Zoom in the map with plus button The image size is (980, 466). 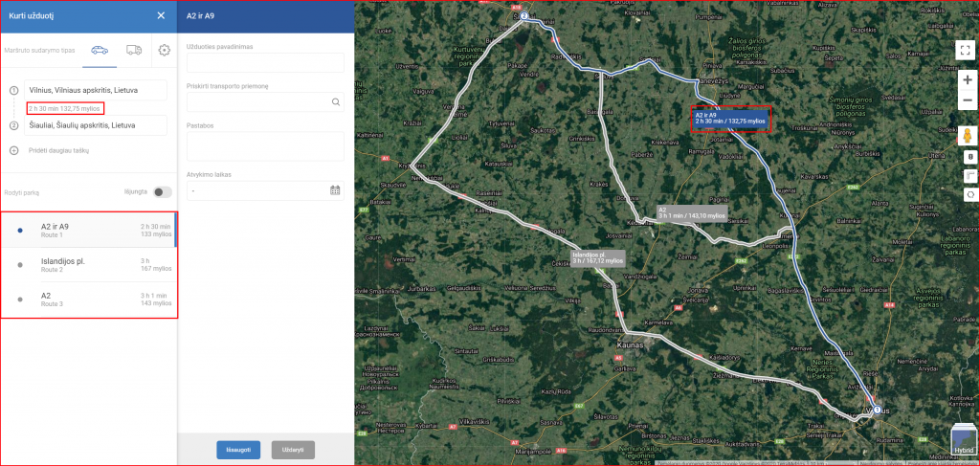[967, 80]
